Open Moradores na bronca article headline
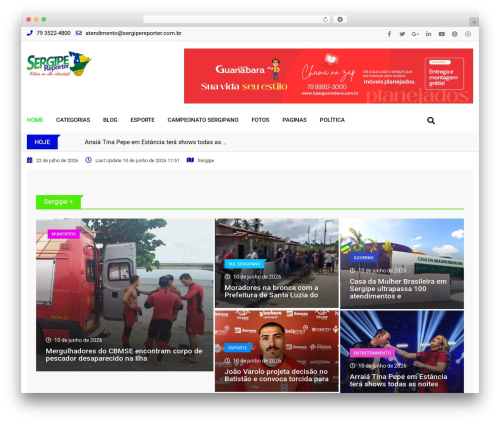 coord(271,291)
